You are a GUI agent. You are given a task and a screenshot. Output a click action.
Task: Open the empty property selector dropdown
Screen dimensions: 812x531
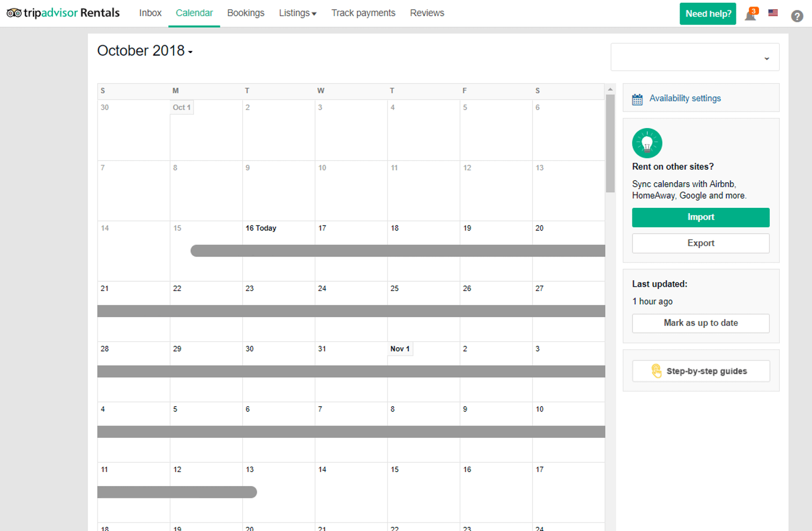tap(695, 57)
